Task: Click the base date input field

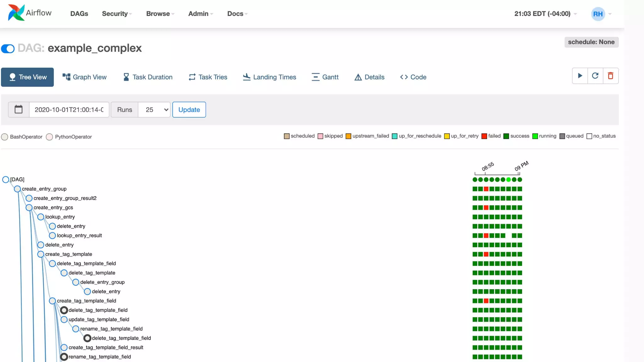Action: (x=69, y=110)
